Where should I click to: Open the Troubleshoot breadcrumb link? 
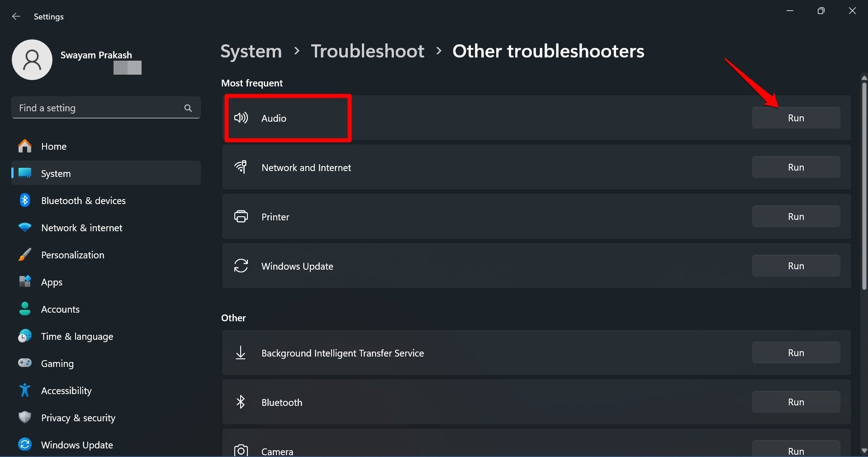[x=367, y=51]
